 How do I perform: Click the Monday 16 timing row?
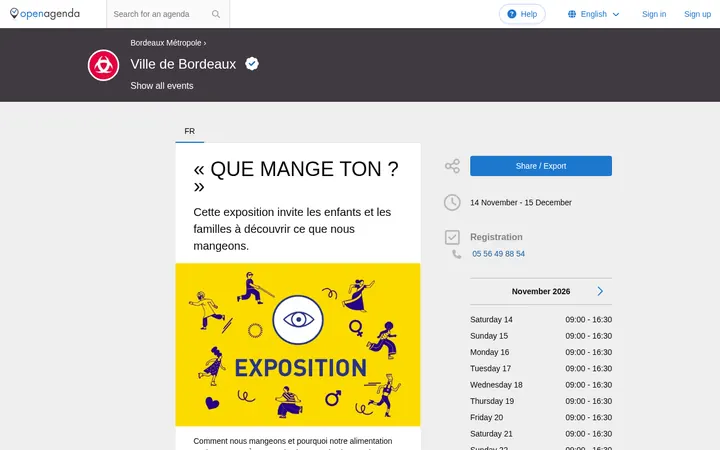pos(541,352)
